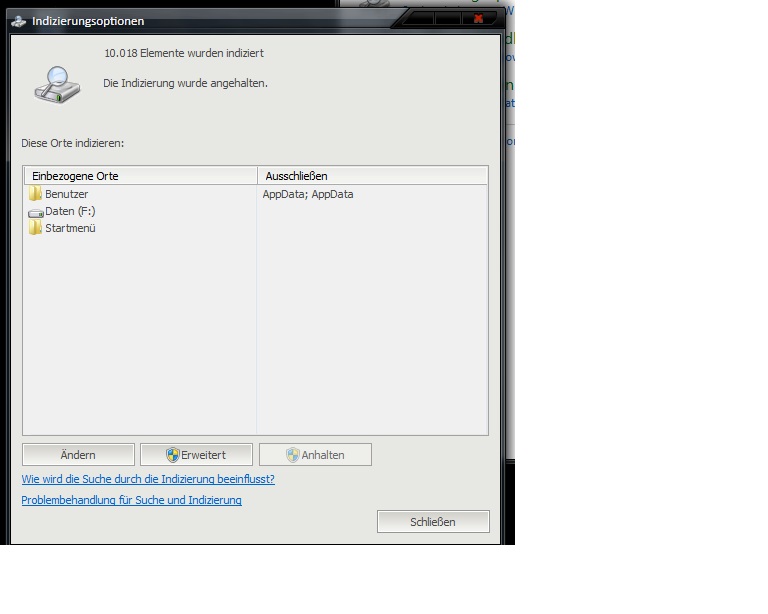Click the Daten (F:) drive icon
This screenshot has width=768, height=614.
pyautogui.click(x=36, y=212)
